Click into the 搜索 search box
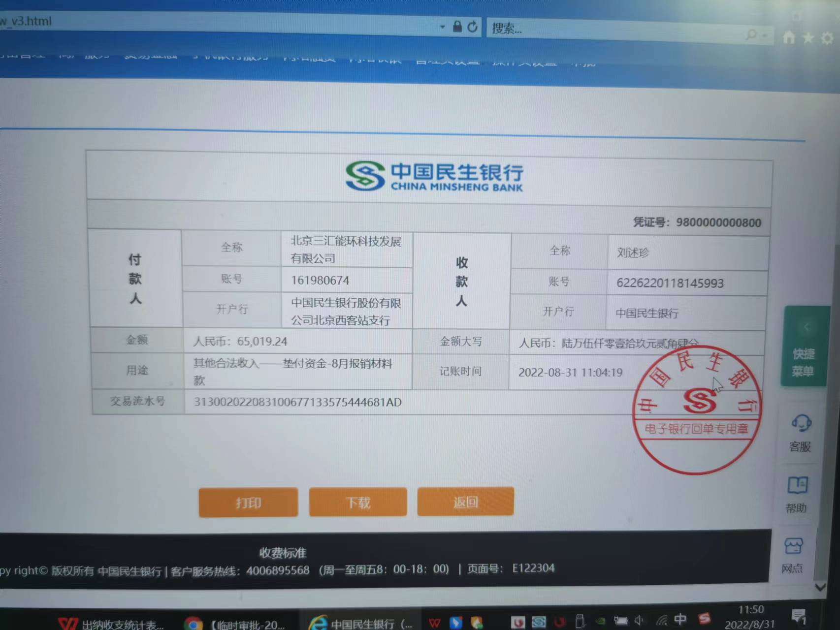Viewport: 840px width, 630px height. (x=615, y=31)
